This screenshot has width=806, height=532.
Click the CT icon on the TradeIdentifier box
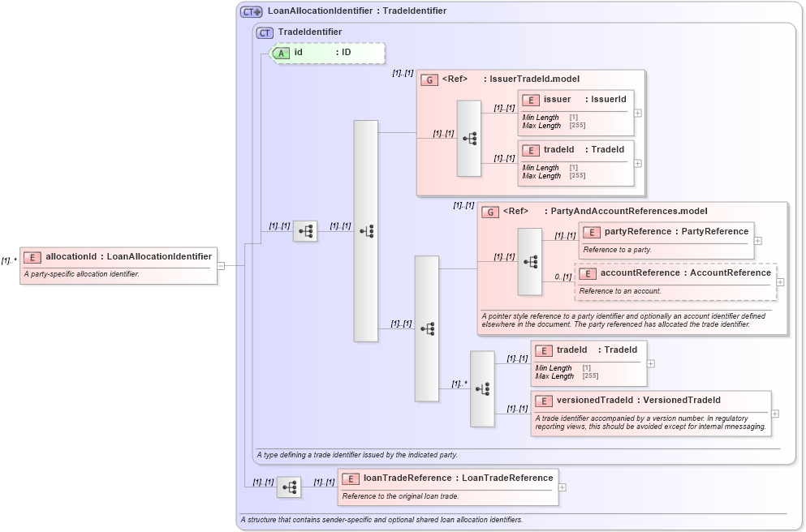264,32
